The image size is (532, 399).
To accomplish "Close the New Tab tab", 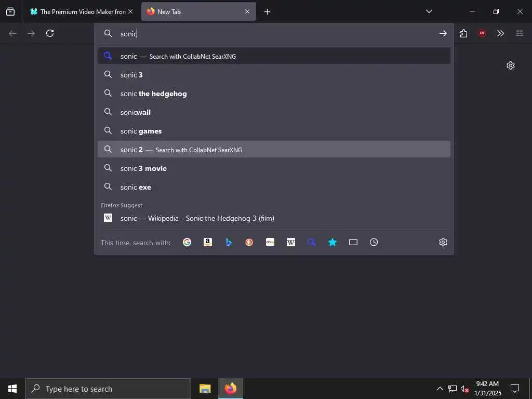I will 247,11.
